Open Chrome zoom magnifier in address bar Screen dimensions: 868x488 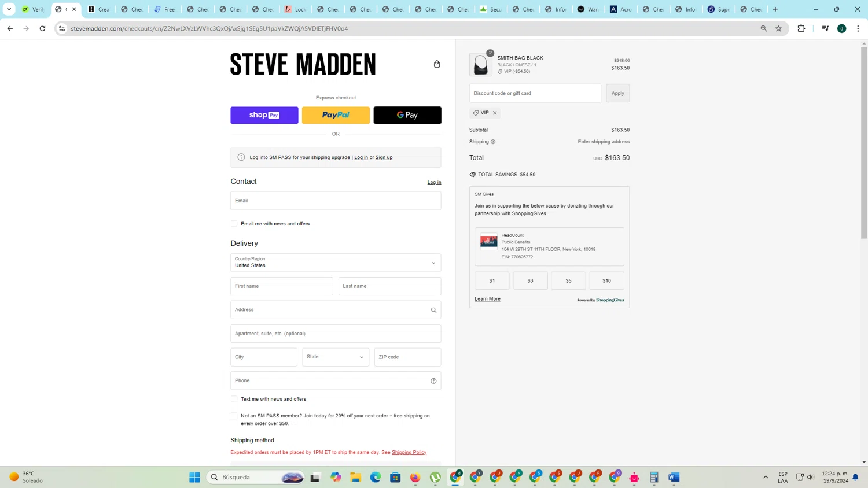coord(763,28)
